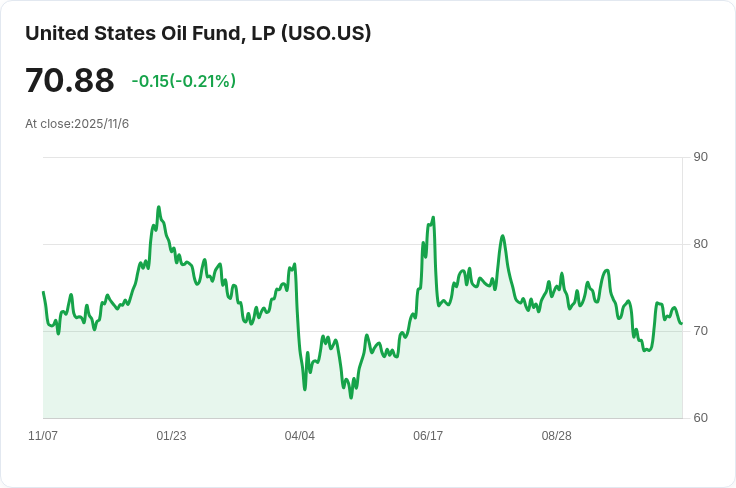
Task: Select the 11/07 date on the x-axis
Action: [43, 436]
